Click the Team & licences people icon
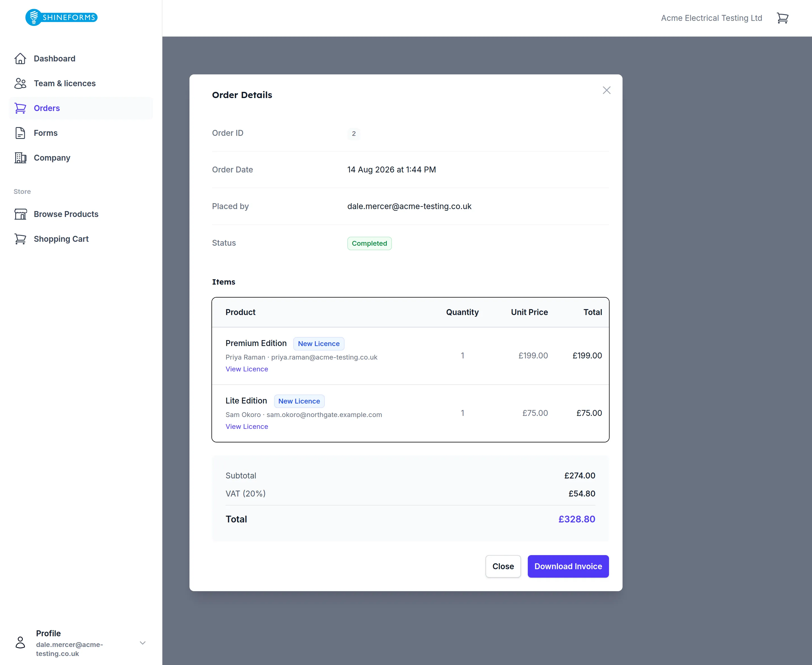Image resolution: width=812 pixels, height=665 pixels. (20, 83)
